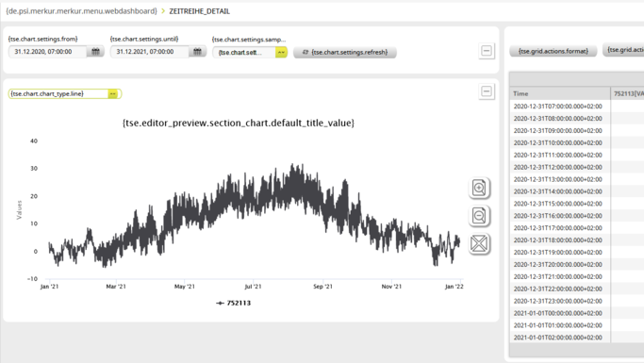Select row 2020-12-31T20:00:00.000+02:00
The image size is (644, 363).
pos(577,264)
